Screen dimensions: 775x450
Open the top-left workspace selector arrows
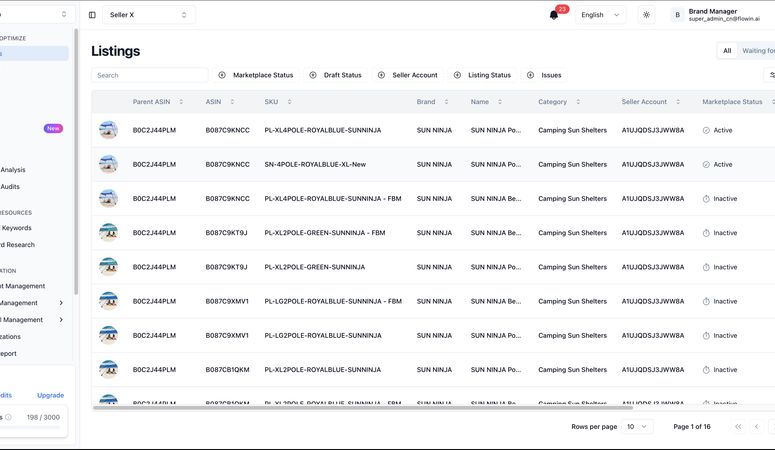click(64, 14)
